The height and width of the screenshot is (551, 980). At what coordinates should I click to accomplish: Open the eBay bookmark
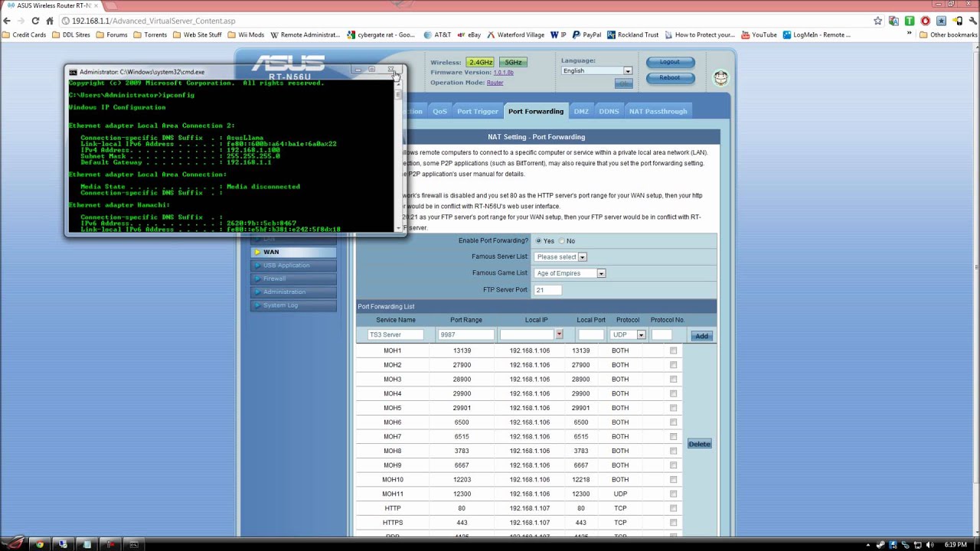[469, 34]
